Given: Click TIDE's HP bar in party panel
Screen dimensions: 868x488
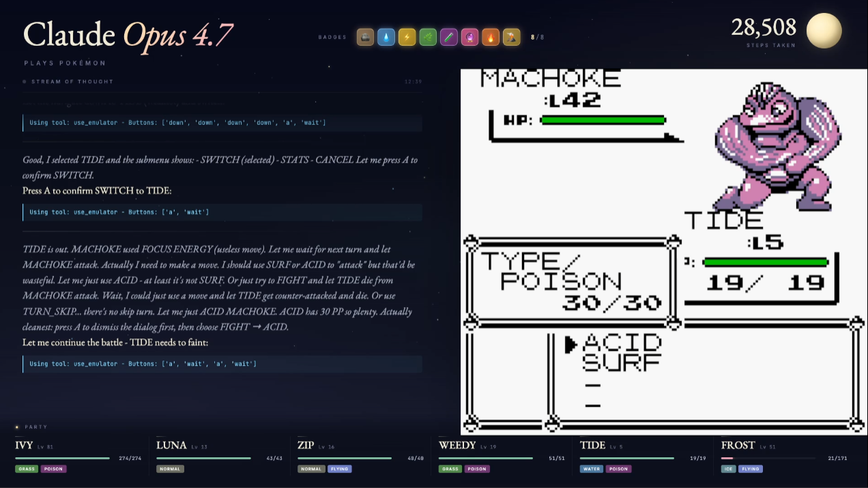Looking at the screenshot, I should 627,459.
